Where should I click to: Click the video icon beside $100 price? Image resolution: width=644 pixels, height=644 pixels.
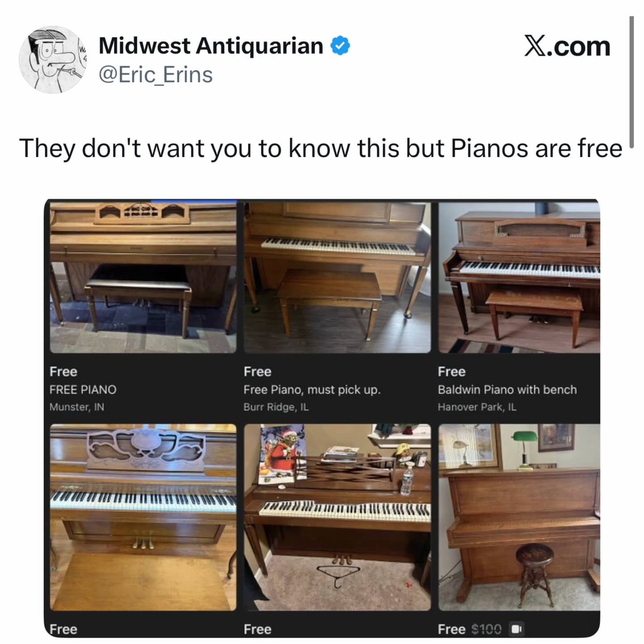pyautogui.click(x=516, y=629)
